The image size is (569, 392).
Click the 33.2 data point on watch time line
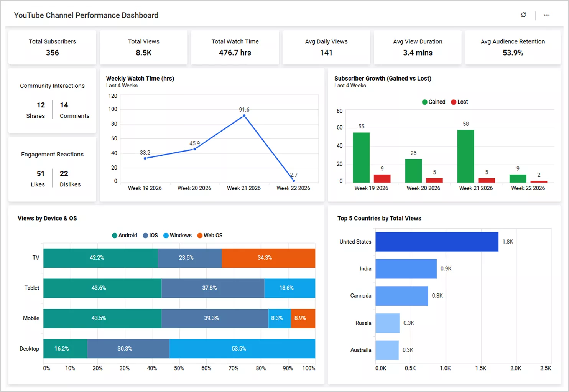(145, 158)
